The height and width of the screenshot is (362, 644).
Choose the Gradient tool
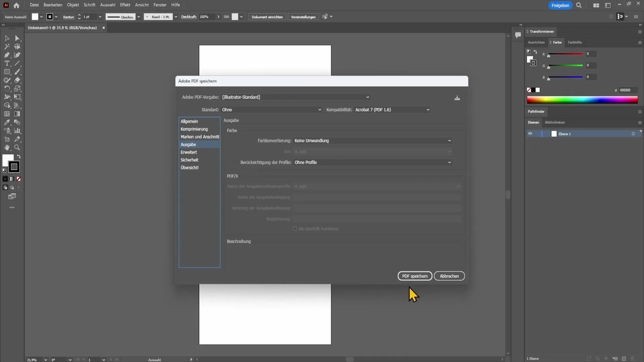coord(17,114)
